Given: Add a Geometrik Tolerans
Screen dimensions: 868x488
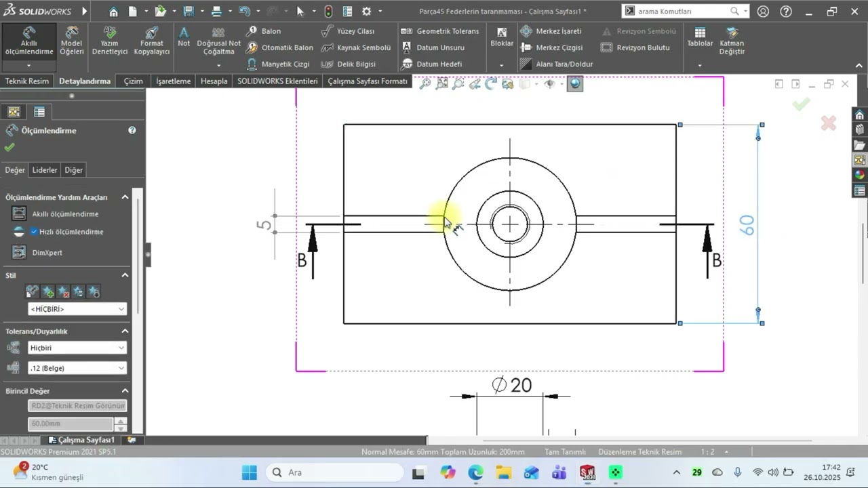Looking at the screenshot, I should 439,31.
